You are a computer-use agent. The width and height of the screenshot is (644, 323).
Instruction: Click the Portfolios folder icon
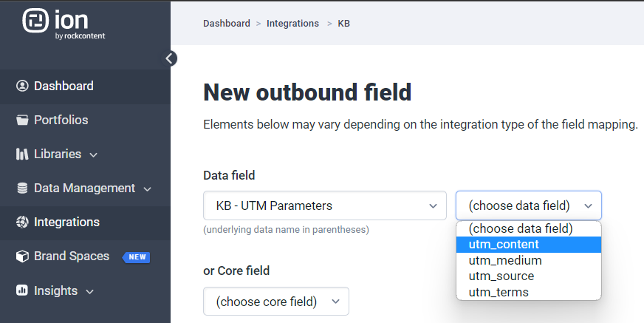click(22, 120)
